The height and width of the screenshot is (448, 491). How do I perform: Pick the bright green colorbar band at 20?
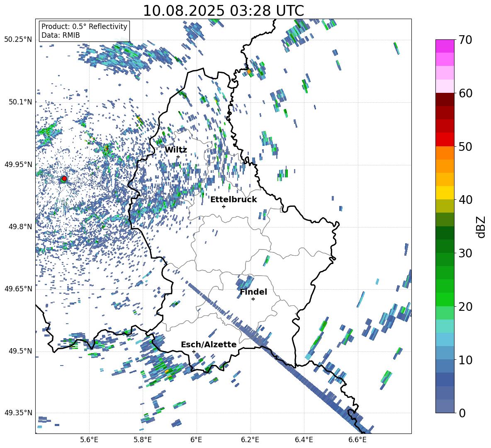pos(445,299)
